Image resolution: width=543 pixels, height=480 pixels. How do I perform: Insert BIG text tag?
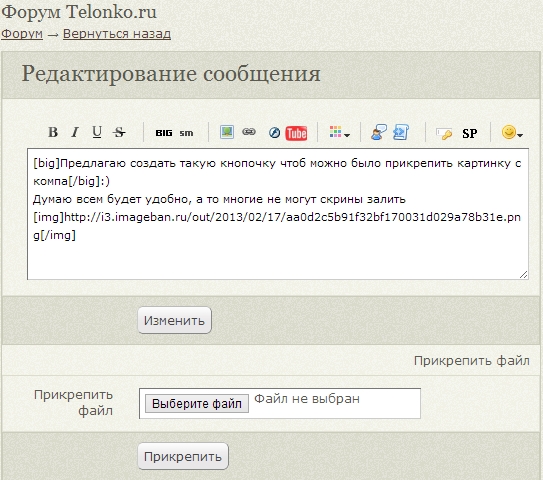point(164,133)
